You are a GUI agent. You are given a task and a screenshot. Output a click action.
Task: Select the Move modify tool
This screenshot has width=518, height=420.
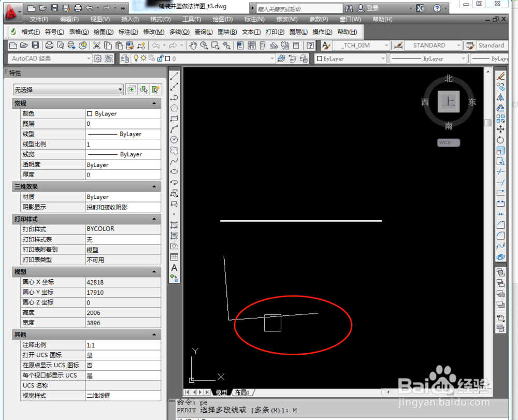[x=501, y=129]
